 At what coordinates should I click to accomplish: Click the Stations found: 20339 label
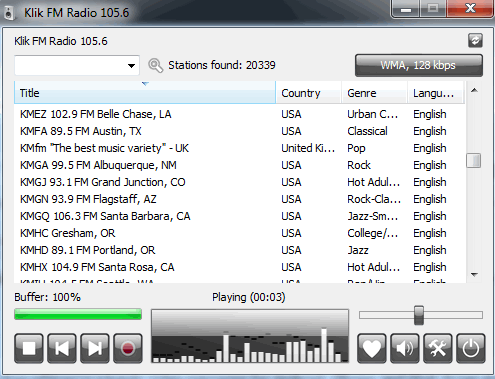point(222,65)
